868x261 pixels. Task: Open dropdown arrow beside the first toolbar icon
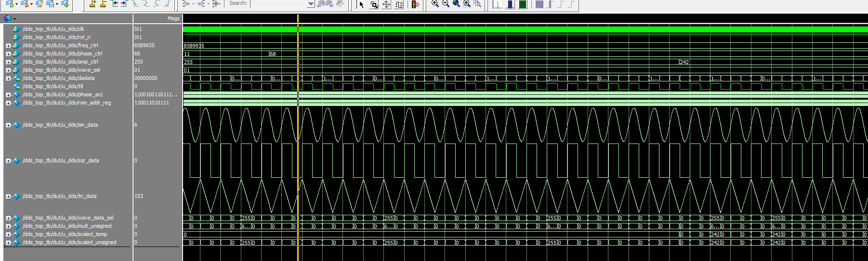click(x=16, y=4)
